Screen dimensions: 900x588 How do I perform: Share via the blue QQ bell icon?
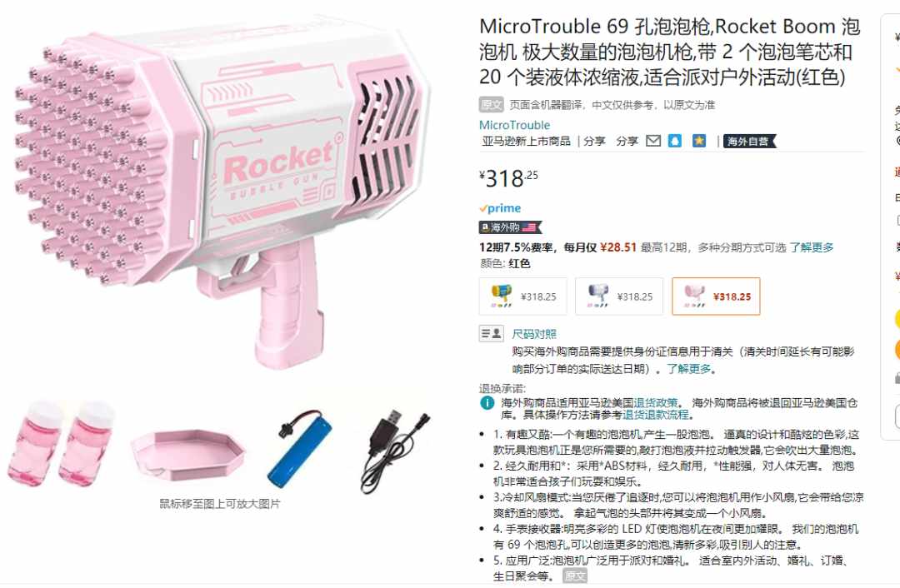675,141
